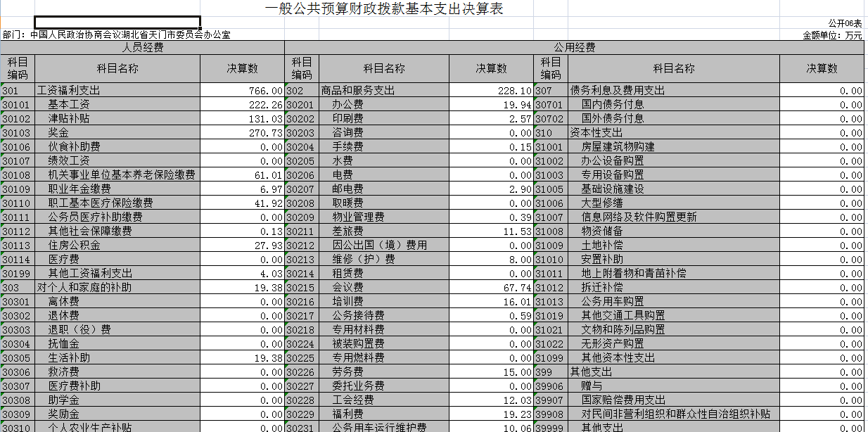
Task: Select the value 270.73
Action: [243, 133]
